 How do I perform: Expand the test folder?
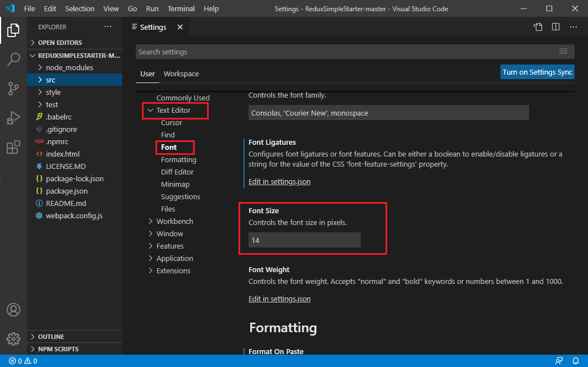click(x=75, y=104)
